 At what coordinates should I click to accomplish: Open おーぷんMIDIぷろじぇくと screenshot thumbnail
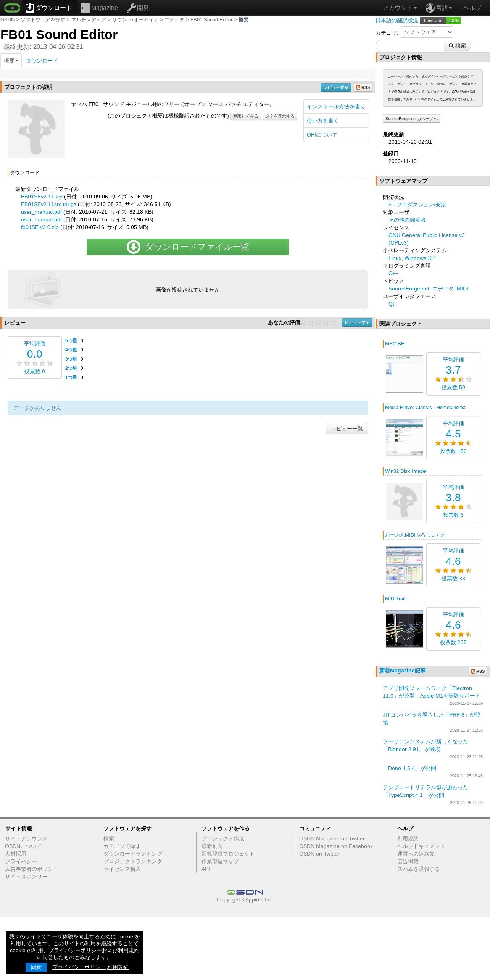(405, 565)
